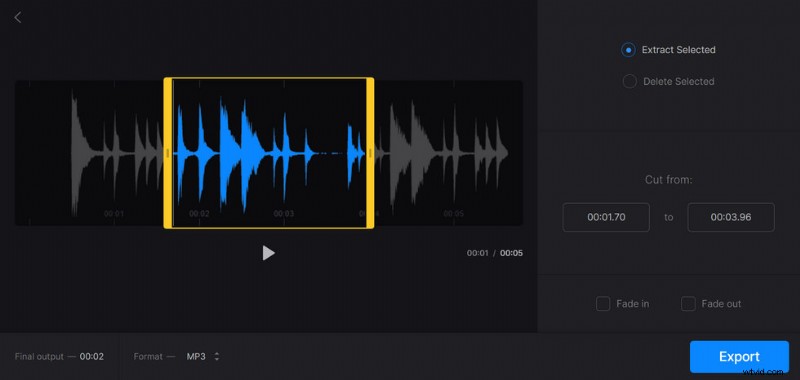Click the Export button

pyautogui.click(x=739, y=357)
